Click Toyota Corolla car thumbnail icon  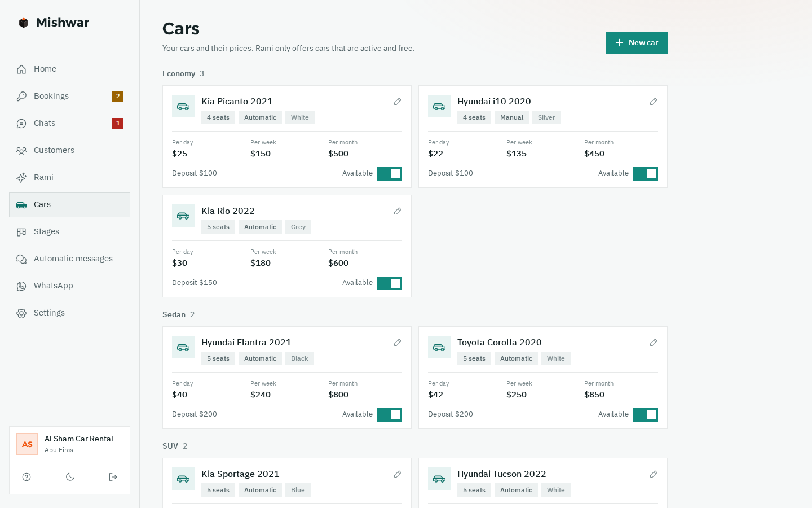pos(439,347)
